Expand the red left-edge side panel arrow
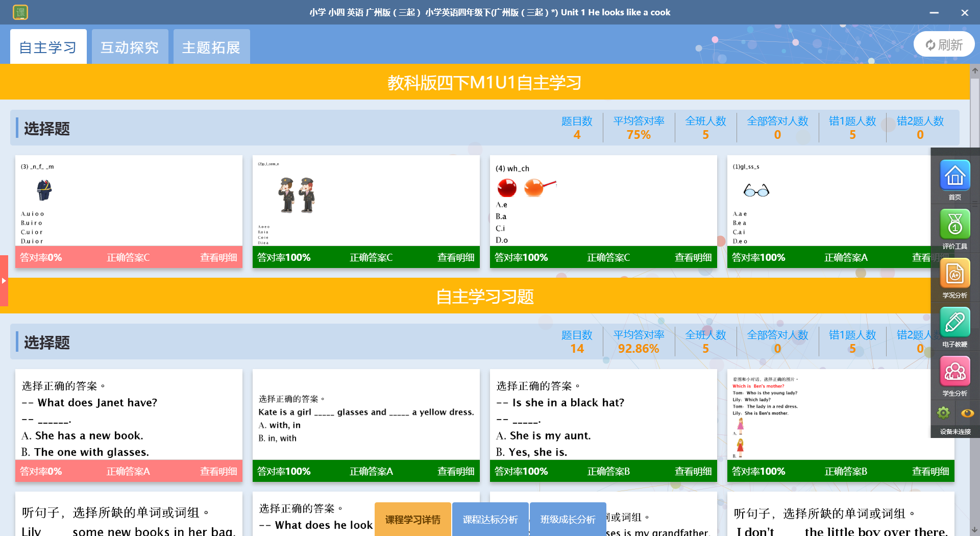This screenshot has width=980, height=536. pos(4,280)
